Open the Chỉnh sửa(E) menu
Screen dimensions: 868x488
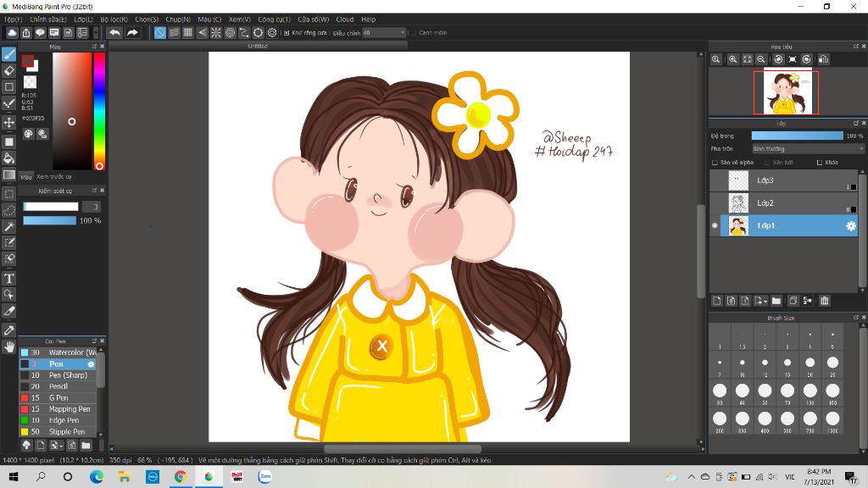(x=48, y=19)
